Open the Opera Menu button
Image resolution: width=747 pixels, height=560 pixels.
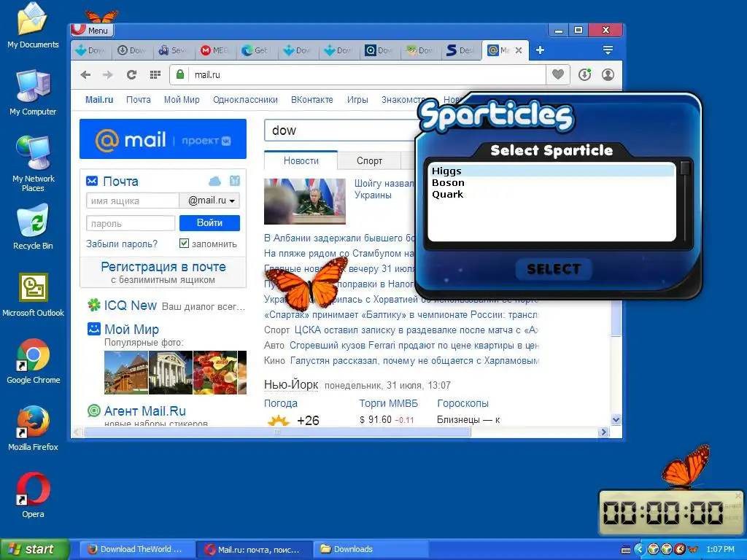[x=92, y=31]
